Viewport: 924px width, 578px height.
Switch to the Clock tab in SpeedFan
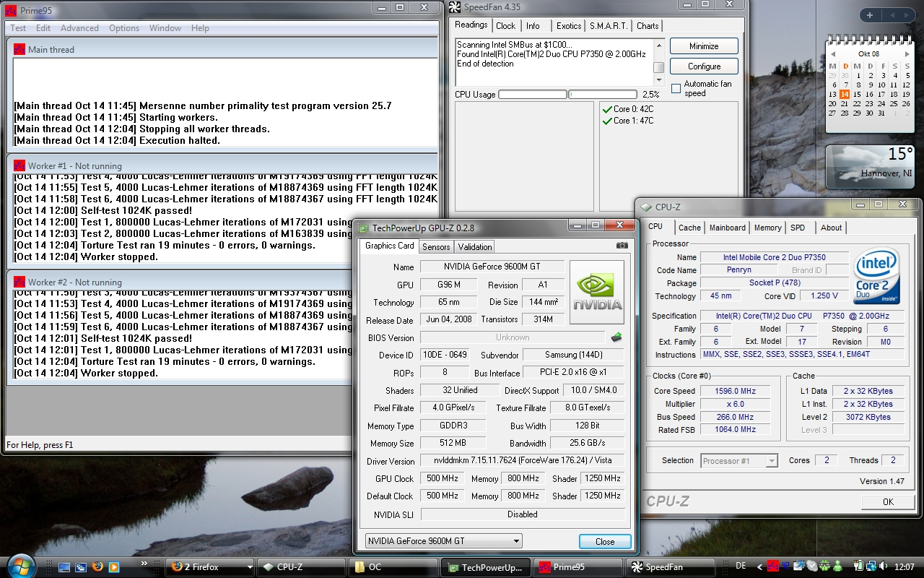pos(505,26)
